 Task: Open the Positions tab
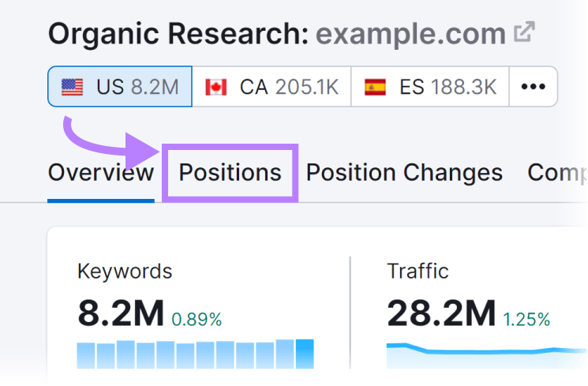[230, 173]
